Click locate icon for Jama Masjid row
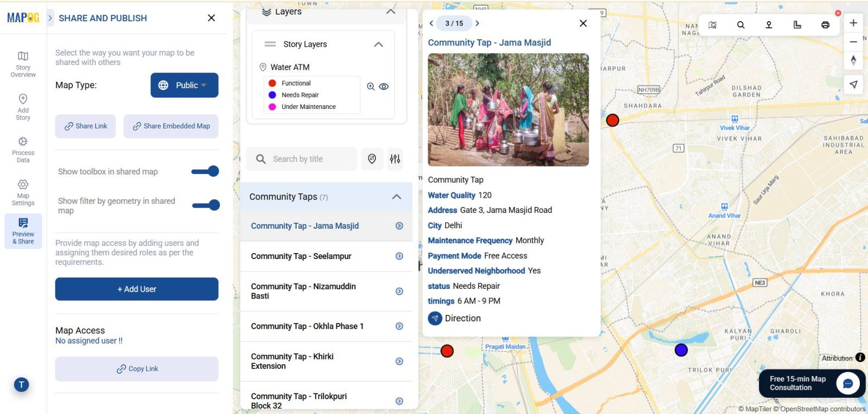Viewport: 868px width, 414px height. [x=399, y=226]
